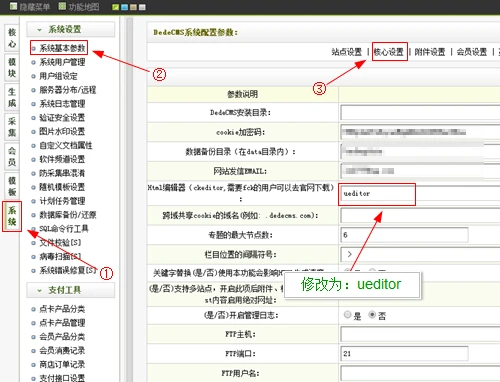The width and height of the screenshot is (500, 382).
Task: Focus the DedeCMS安装目录 input field
Action: point(420,113)
